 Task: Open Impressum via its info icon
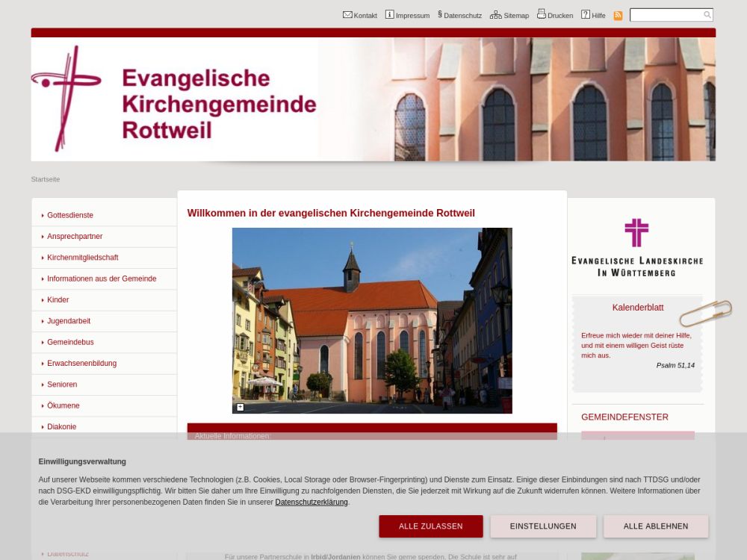(x=389, y=15)
